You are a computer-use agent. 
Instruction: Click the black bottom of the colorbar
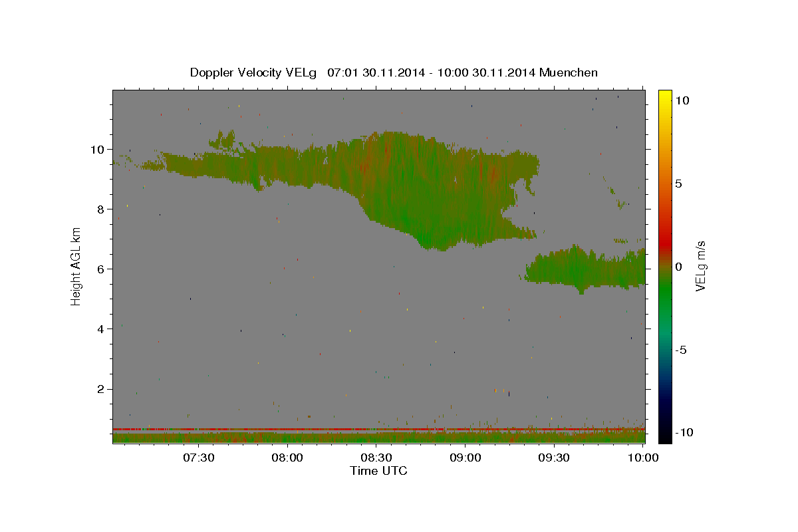[x=665, y=436]
